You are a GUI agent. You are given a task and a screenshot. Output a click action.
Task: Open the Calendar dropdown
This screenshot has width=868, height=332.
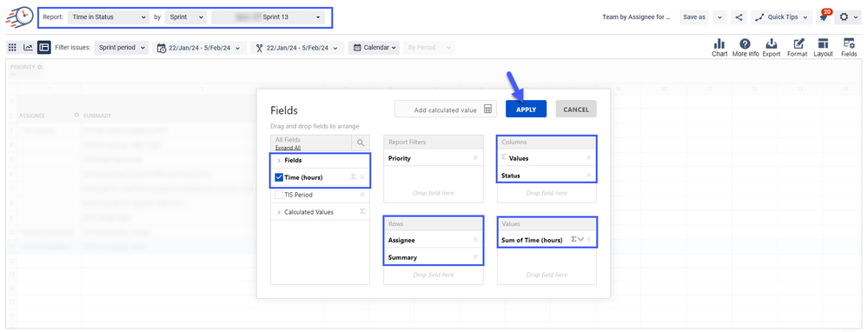point(374,48)
